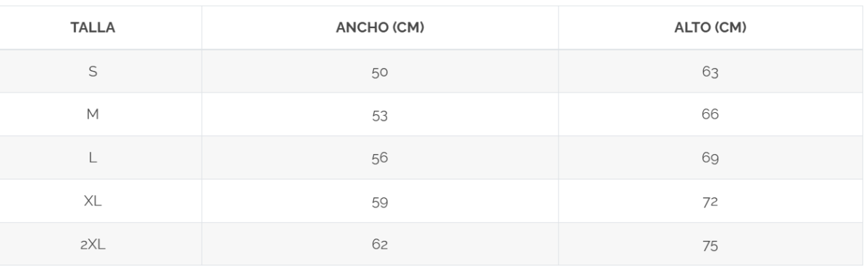
Task: Click width value 50 for size S
Action: click(x=380, y=72)
